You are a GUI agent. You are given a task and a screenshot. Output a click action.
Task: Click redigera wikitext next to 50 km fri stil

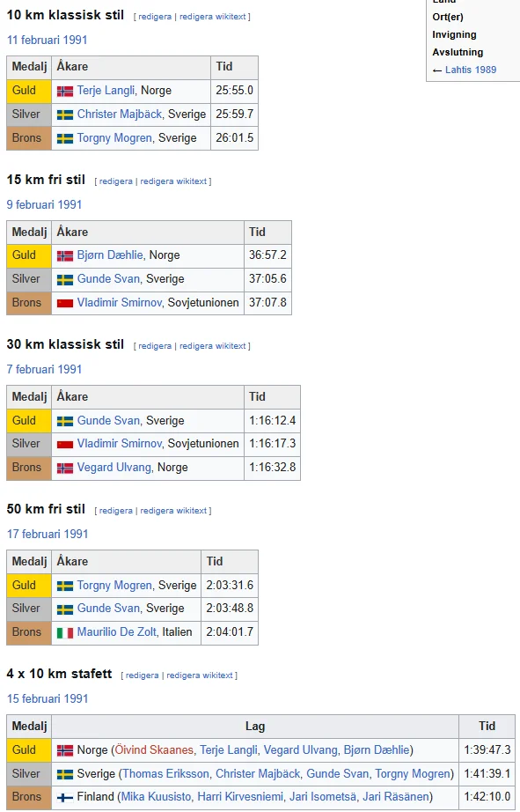tap(173, 511)
